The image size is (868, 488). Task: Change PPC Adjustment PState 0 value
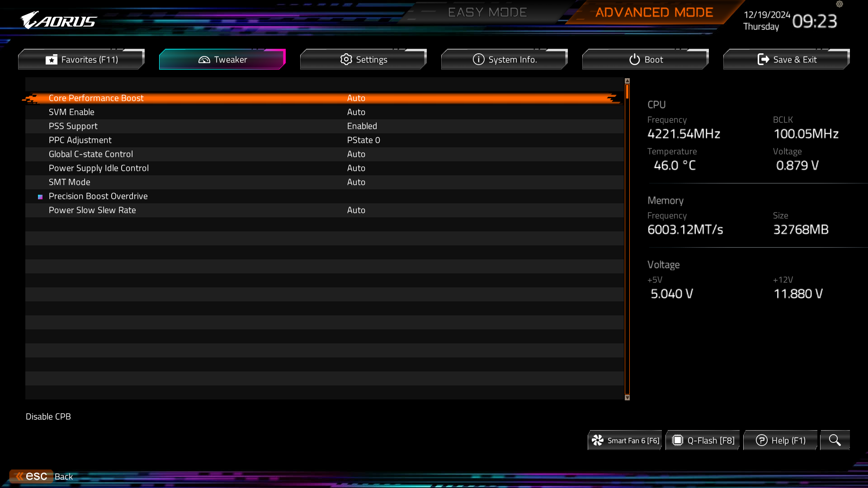(363, 140)
